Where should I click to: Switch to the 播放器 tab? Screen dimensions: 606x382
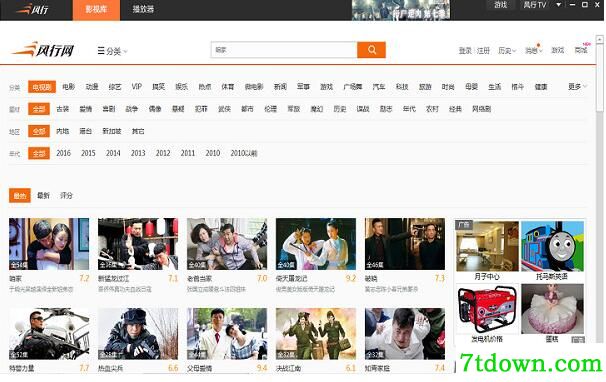[143, 9]
